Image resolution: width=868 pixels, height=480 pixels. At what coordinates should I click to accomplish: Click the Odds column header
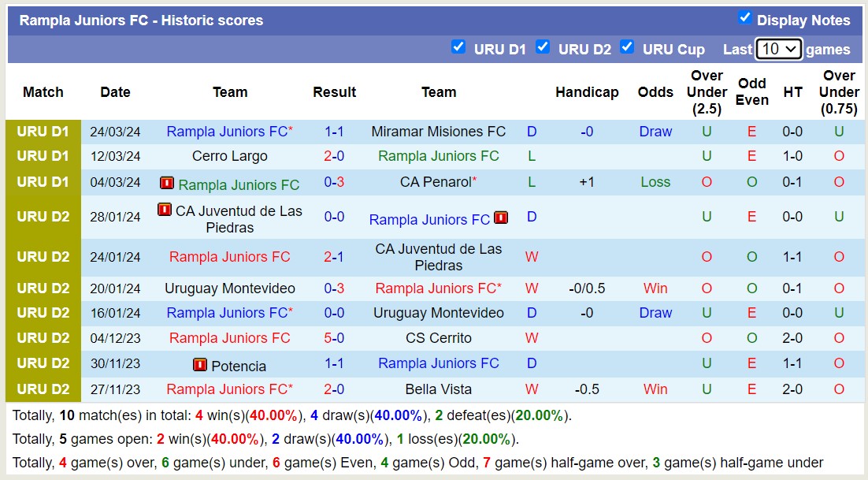[x=655, y=92]
